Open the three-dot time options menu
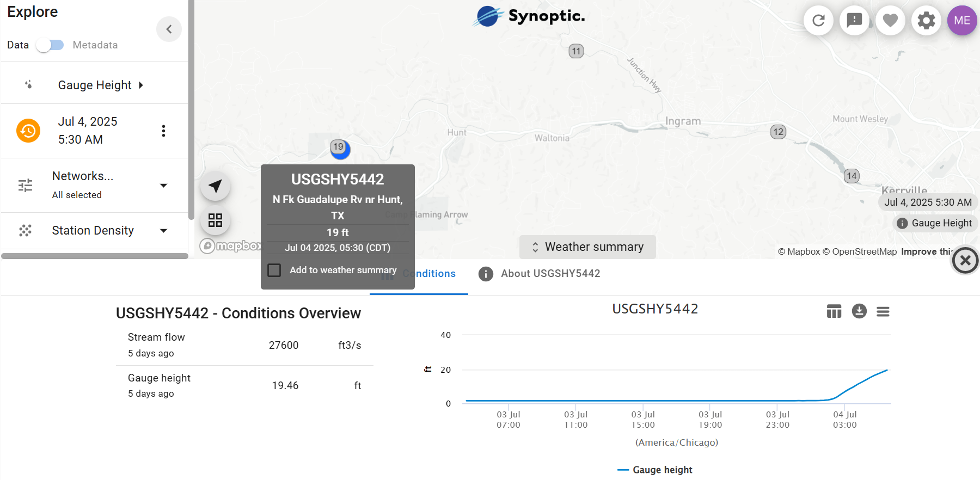 point(163,131)
